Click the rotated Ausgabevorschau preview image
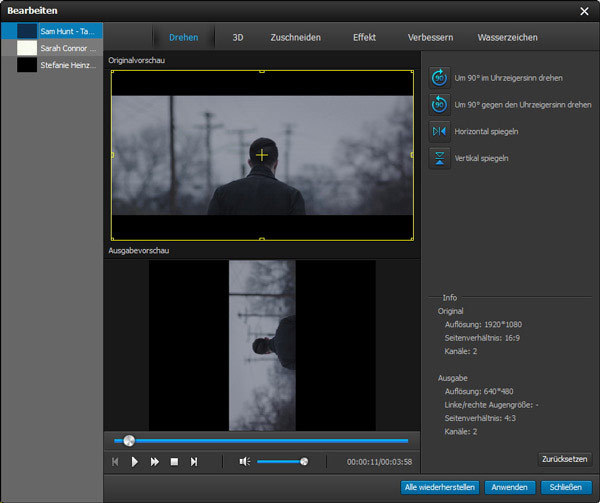The height and width of the screenshot is (503, 600). coord(262,345)
